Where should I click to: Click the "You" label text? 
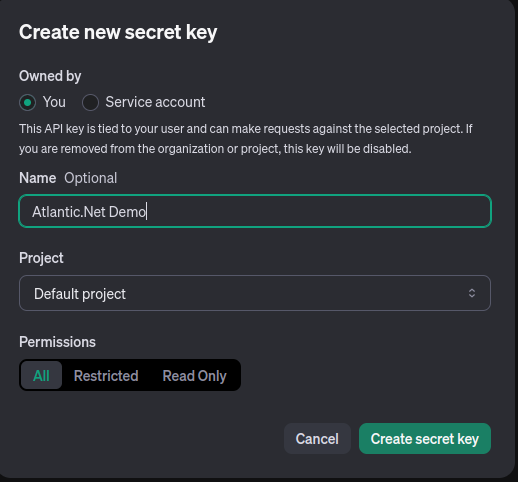54,102
